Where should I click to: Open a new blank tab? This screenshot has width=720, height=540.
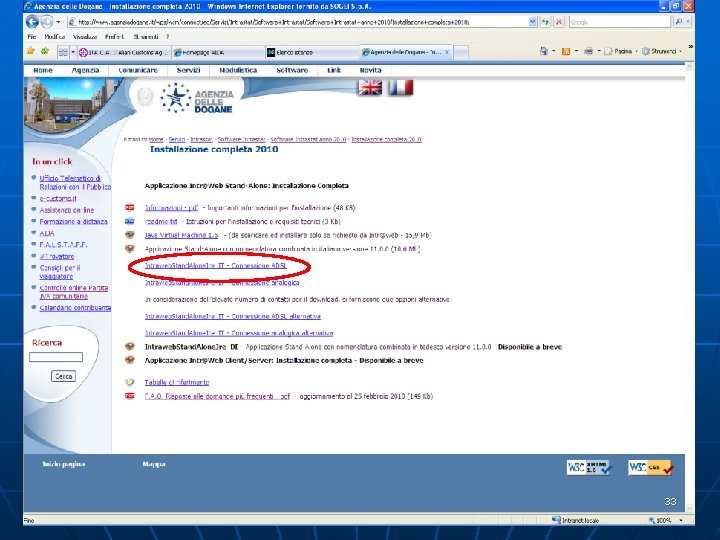[461, 52]
